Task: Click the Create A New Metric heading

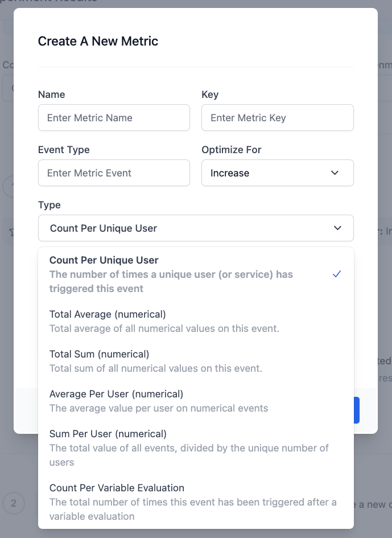Action: [98, 41]
